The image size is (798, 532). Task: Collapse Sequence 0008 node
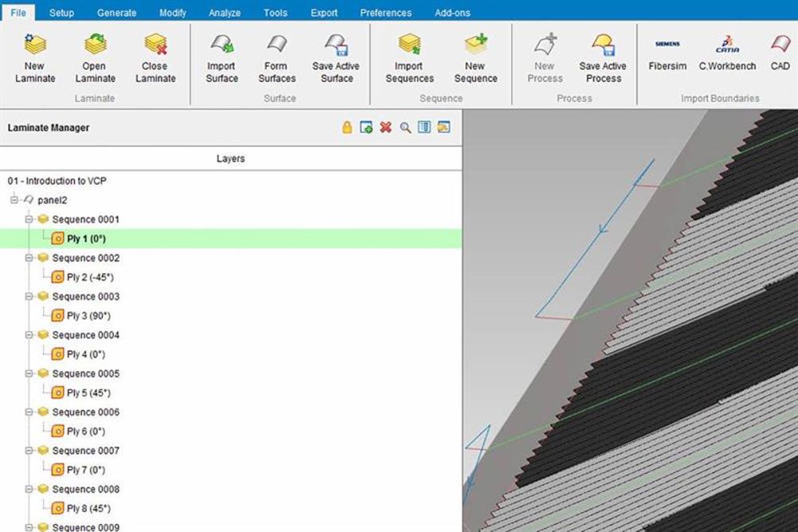tap(29, 489)
